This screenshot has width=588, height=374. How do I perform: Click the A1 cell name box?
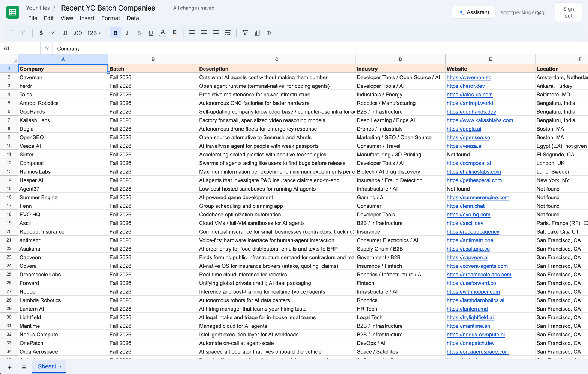20,48
